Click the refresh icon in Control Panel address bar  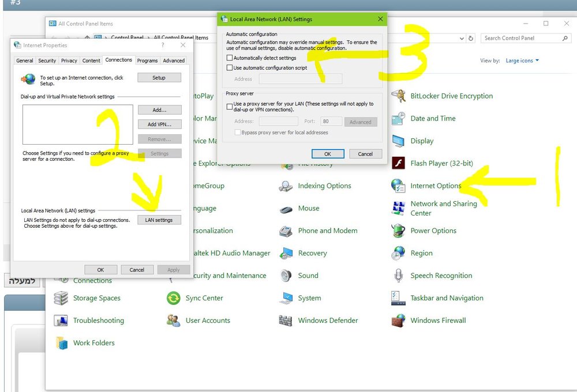(x=471, y=38)
